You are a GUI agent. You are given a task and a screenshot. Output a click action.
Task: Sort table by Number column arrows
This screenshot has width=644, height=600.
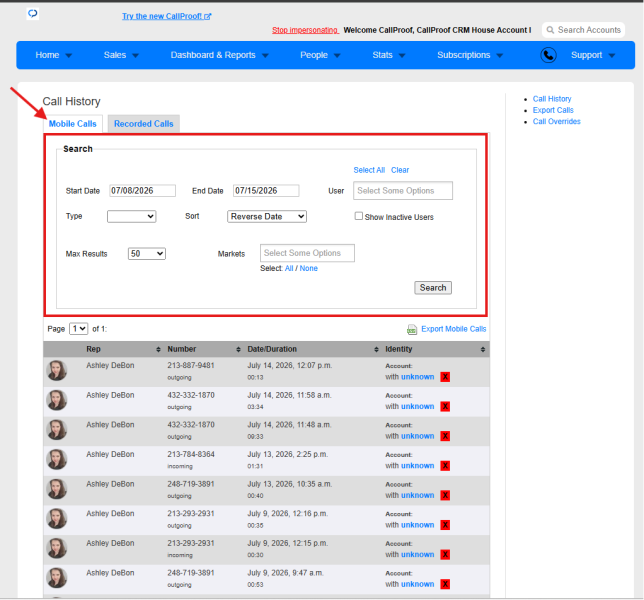point(239,349)
